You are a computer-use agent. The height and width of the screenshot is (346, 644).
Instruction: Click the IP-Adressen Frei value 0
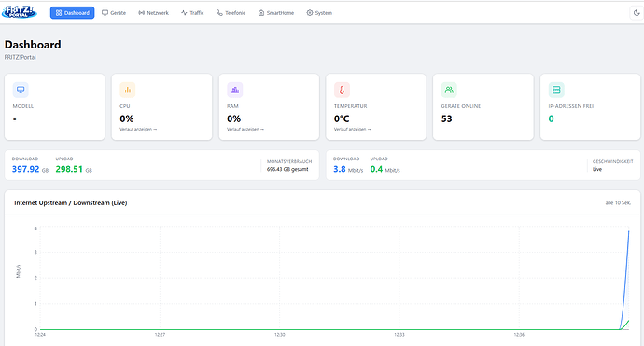(x=552, y=118)
